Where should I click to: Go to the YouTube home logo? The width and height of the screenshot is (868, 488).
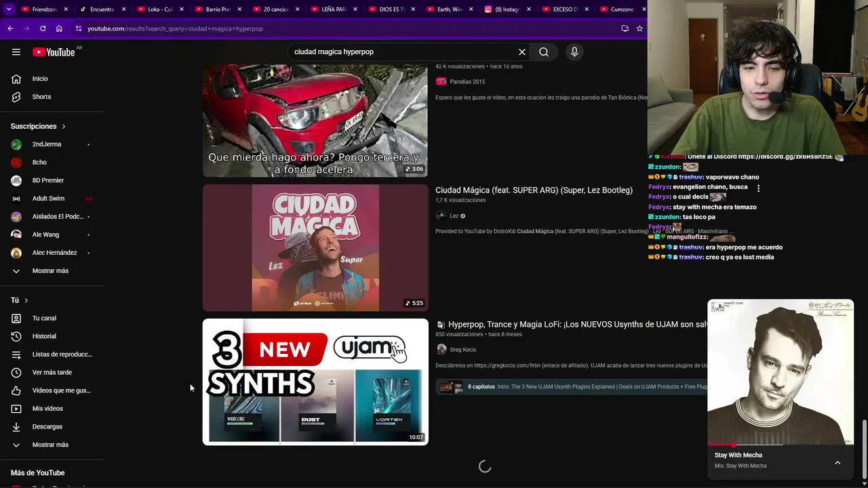pos(54,52)
